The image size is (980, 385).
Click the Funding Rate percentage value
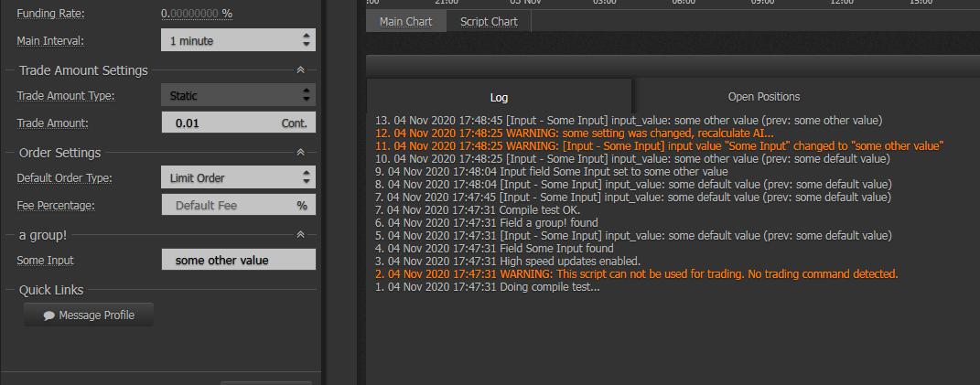[197, 13]
